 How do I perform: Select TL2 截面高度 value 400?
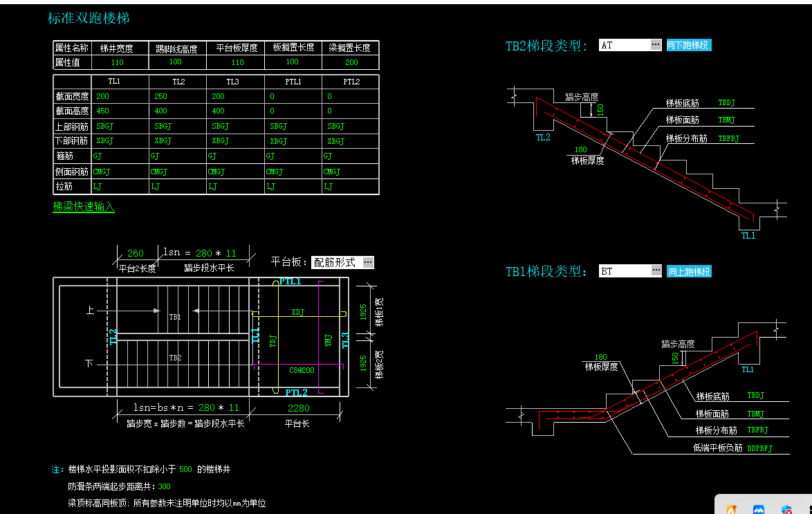(x=160, y=111)
